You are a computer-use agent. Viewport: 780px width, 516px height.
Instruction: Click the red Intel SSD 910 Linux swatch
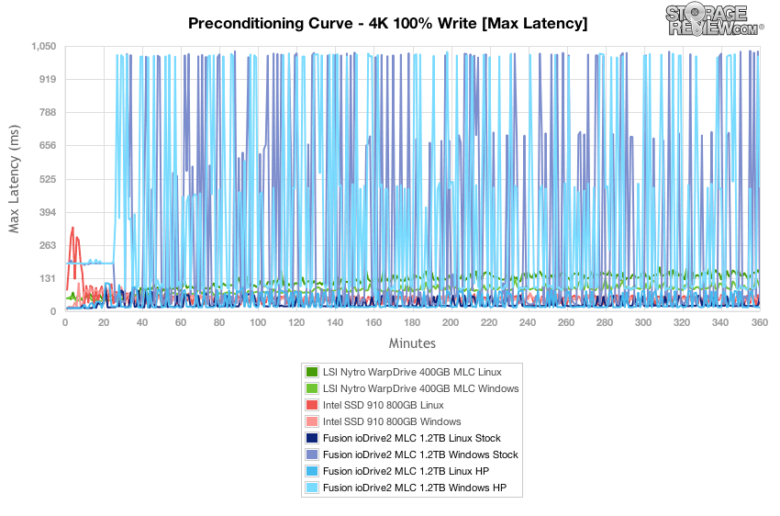tap(312, 405)
